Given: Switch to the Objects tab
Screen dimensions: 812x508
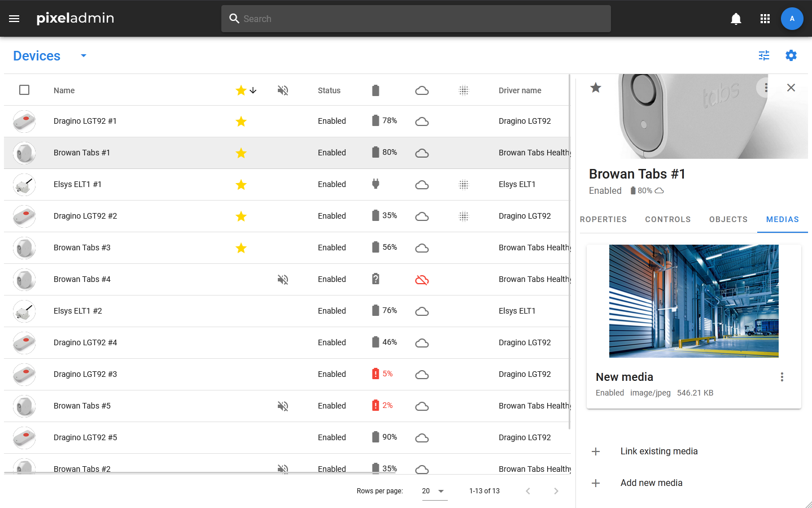Looking at the screenshot, I should click(x=728, y=219).
